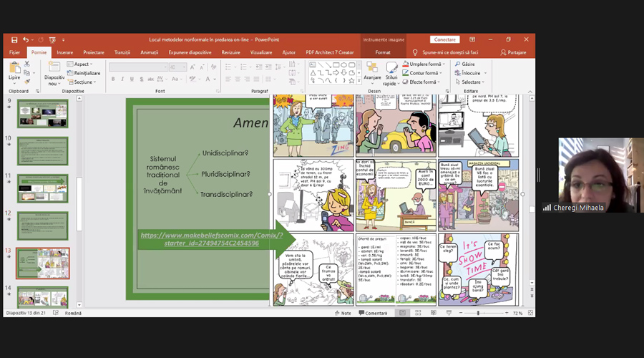This screenshot has width=644, height=358.
Task: Click the Save icon in quick access toolbar
Action: pyautogui.click(x=14, y=40)
